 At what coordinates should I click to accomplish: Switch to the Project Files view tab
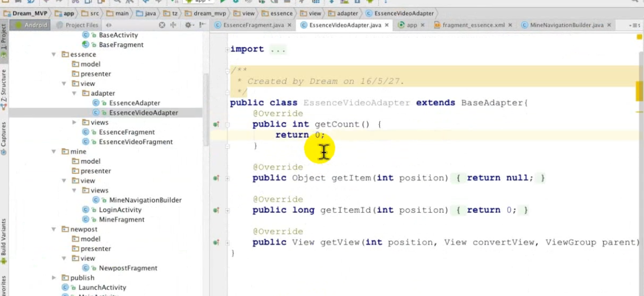[82, 25]
